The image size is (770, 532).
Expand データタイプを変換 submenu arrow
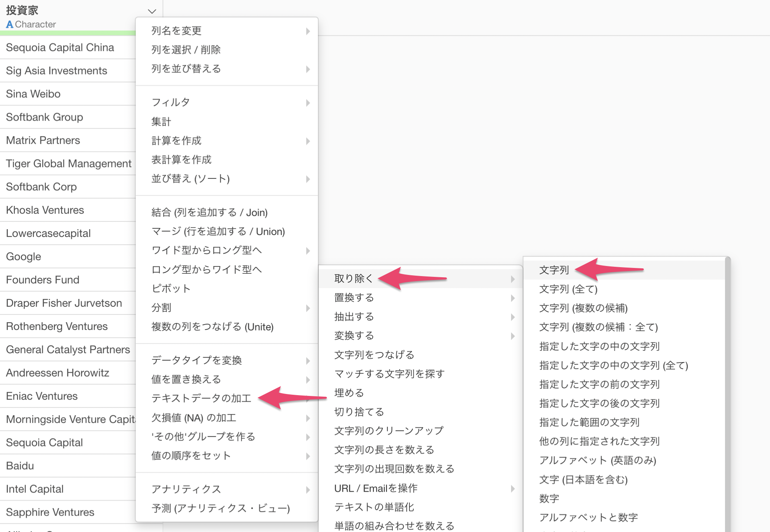pos(308,361)
